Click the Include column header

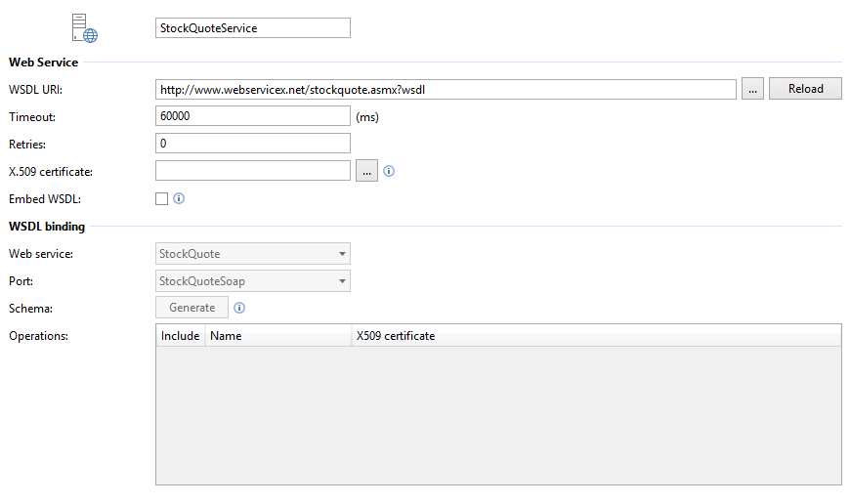(x=180, y=336)
